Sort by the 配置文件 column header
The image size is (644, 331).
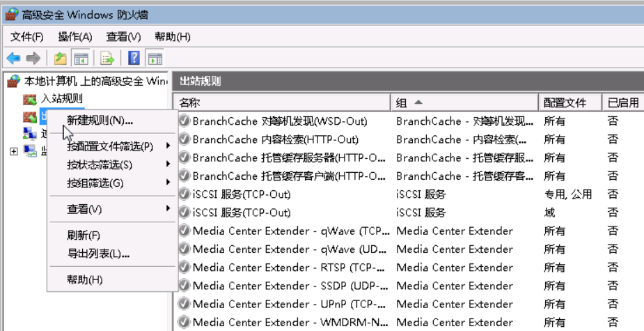570,102
